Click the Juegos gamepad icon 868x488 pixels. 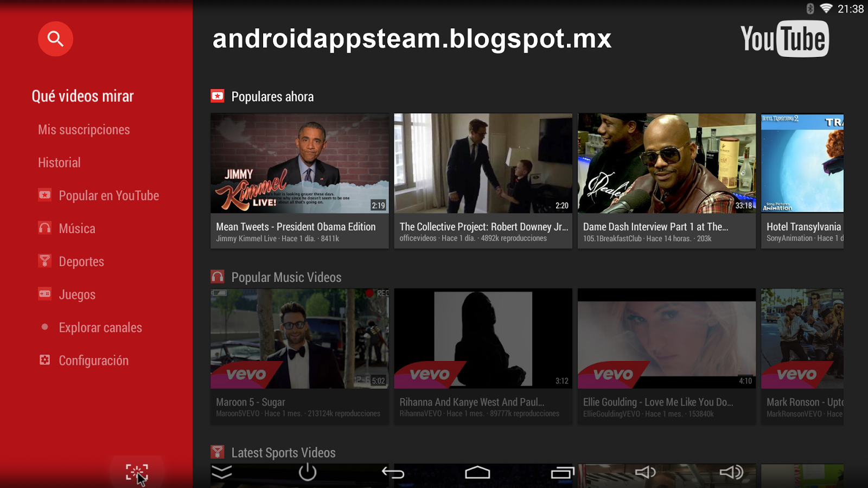(x=45, y=294)
